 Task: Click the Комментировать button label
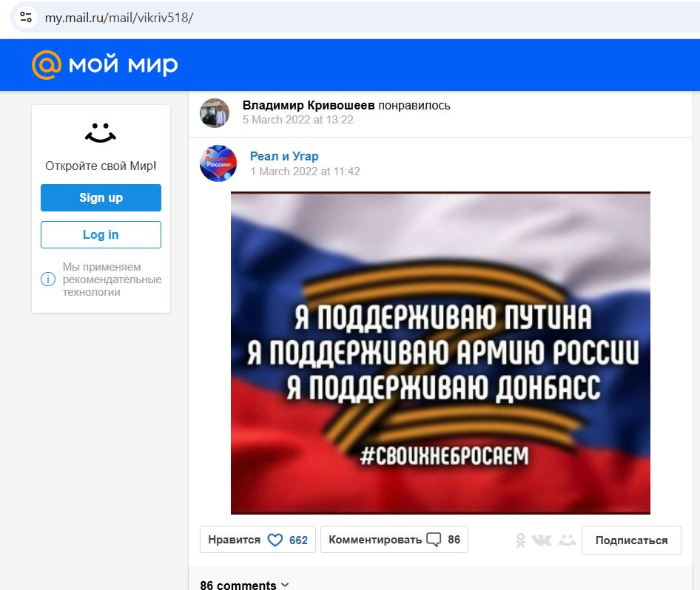pyautogui.click(x=375, y=540)
